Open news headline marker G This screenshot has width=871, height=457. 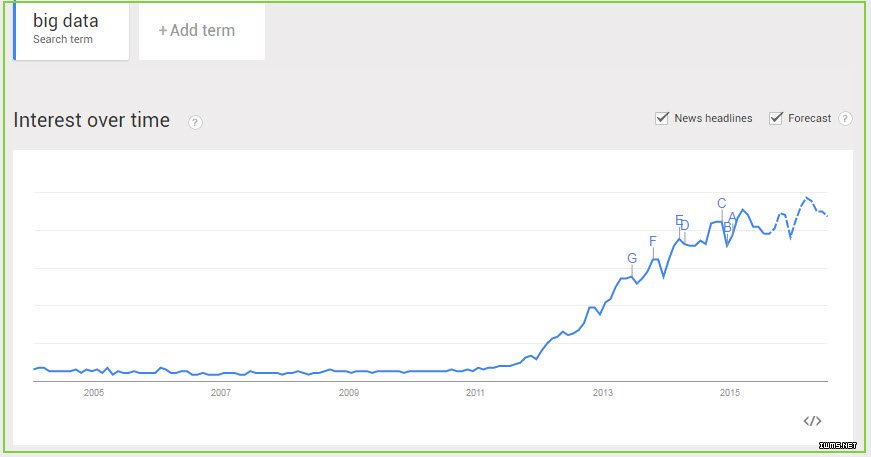pyautogui.click(x=632, y=258)
